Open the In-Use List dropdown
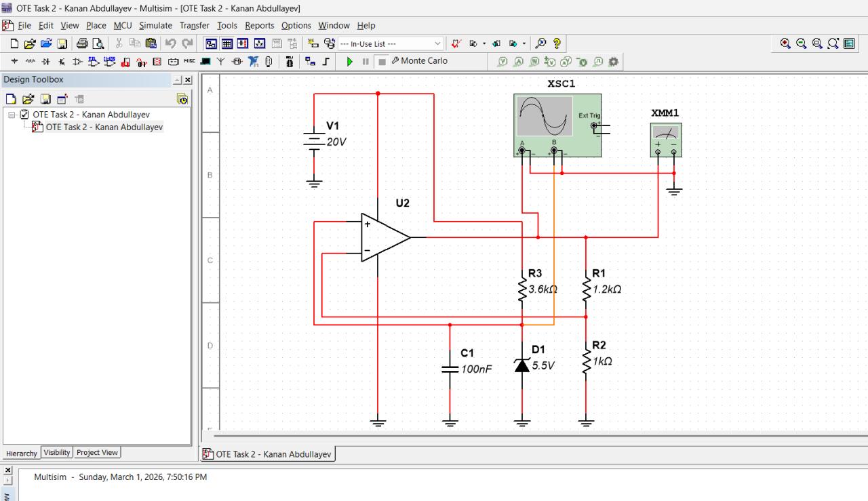This screenshot has width=868, height=501. [x=437, y=43]
